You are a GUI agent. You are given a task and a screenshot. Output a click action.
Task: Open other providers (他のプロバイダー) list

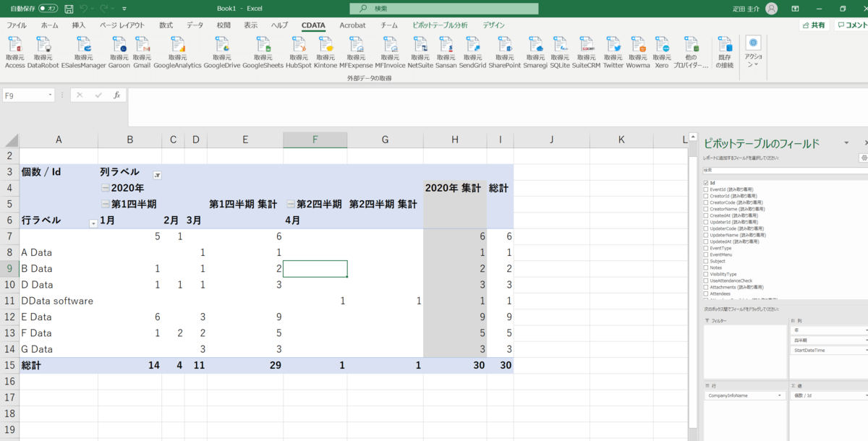point(691,53)
